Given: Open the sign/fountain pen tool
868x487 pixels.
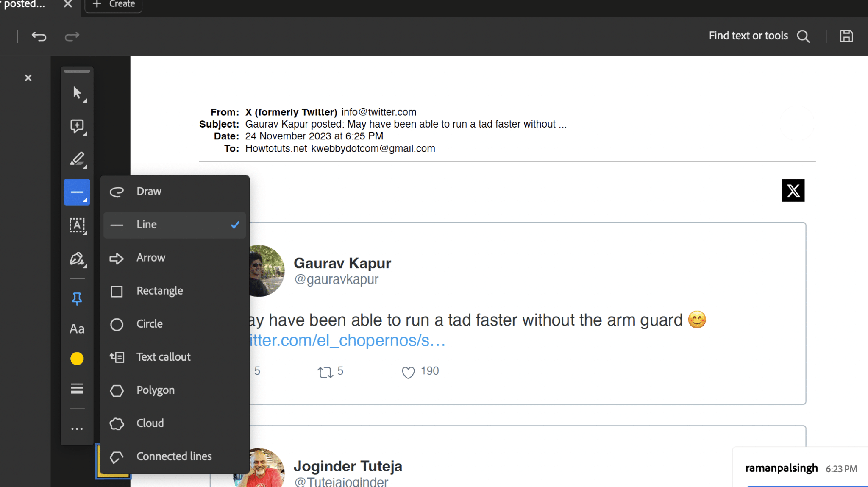Looking at the screenshot, I should coord(77,258).
